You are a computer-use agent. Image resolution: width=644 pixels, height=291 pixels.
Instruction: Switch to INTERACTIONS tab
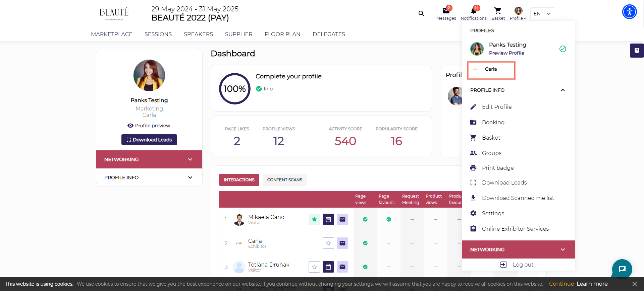pyautogui.click(x=239, y=180)
